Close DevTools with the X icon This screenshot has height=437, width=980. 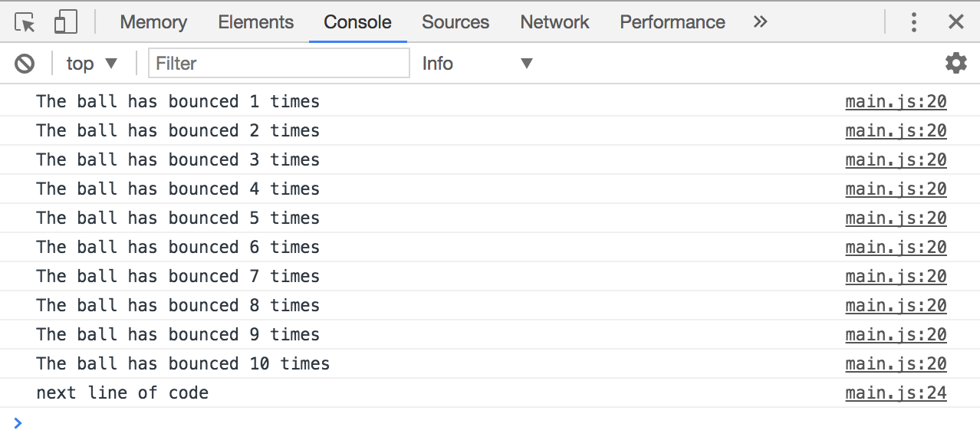point(955,22)
